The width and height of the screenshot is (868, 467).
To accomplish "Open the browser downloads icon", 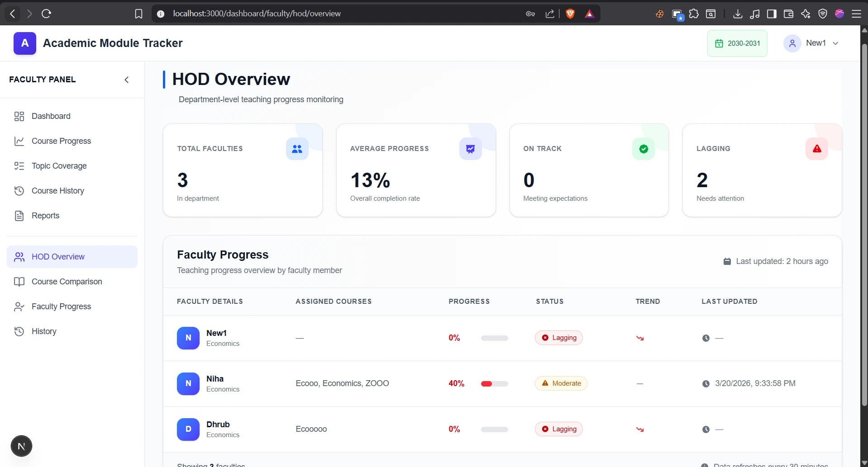I will pyautogui.click(x=738, y=14).
